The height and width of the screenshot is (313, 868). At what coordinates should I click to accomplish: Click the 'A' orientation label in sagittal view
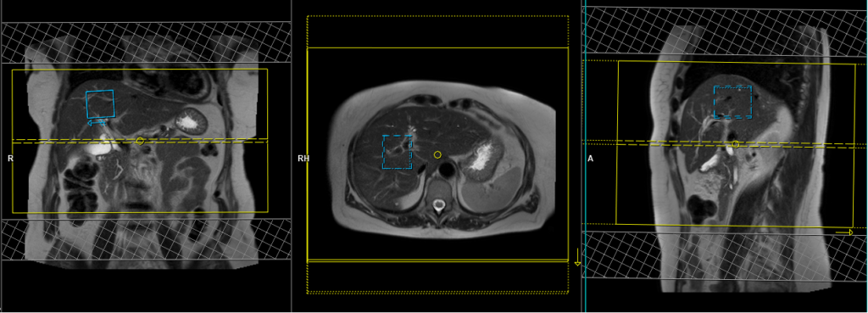point(591,159)
